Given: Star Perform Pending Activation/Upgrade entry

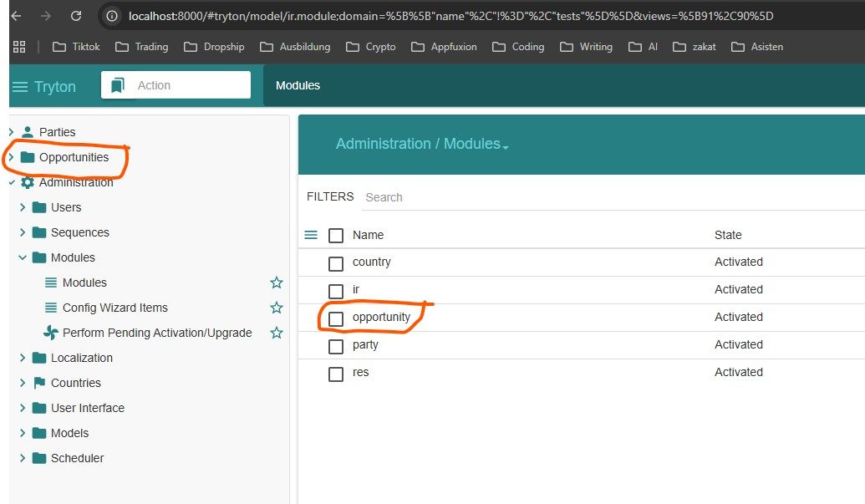Looking at the screenshot, I should pos(277,333).
